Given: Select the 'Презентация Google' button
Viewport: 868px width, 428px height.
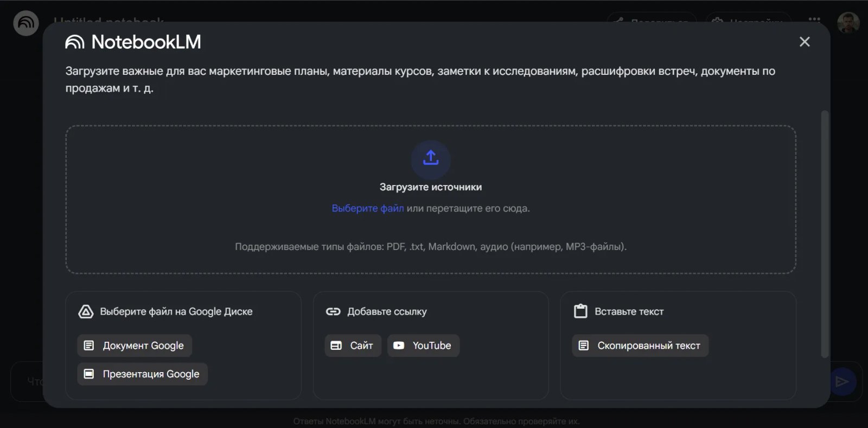Looking at the screenshot, I should pos(142,374).
